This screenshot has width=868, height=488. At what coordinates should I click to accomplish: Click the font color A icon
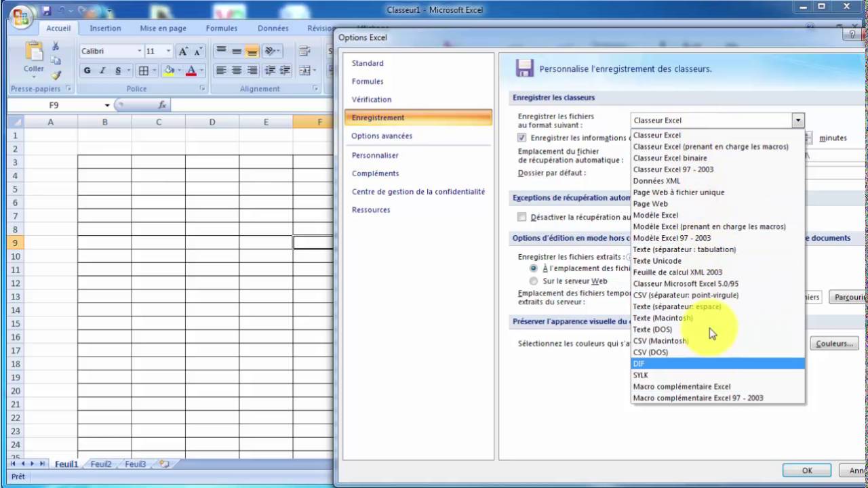tap(191, 70)
